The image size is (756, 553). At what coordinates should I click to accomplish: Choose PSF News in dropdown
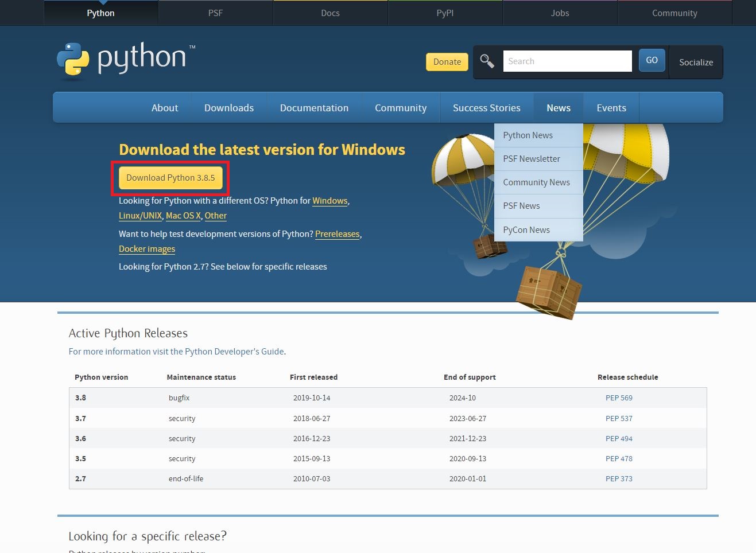point(538,206)
